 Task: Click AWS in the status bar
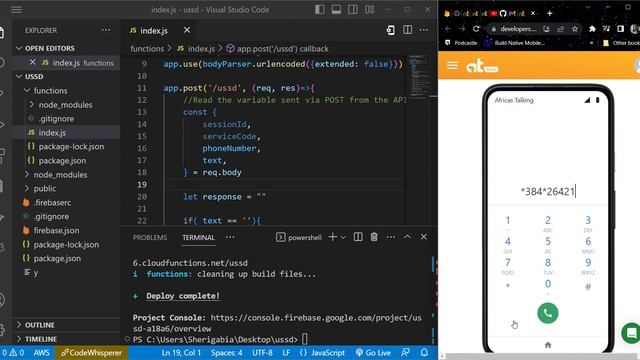pos(42,353)
